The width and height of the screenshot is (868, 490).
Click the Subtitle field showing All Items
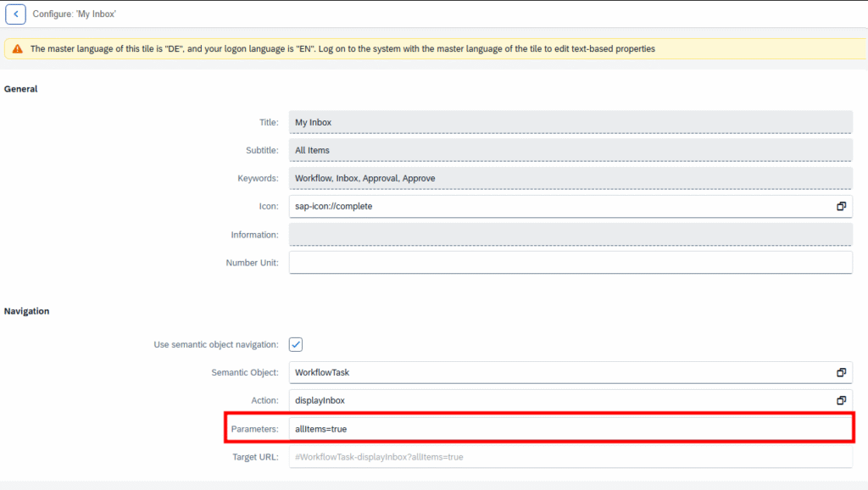click(x=570, y=150)
